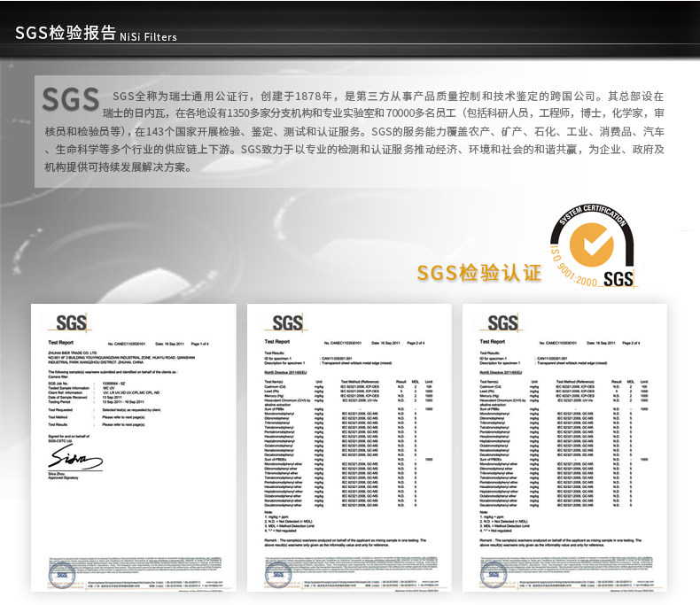The height and width of the screenshot is (605, 700).
Task: Click the orange SGS检验认证 label
Action: point(479,273)
